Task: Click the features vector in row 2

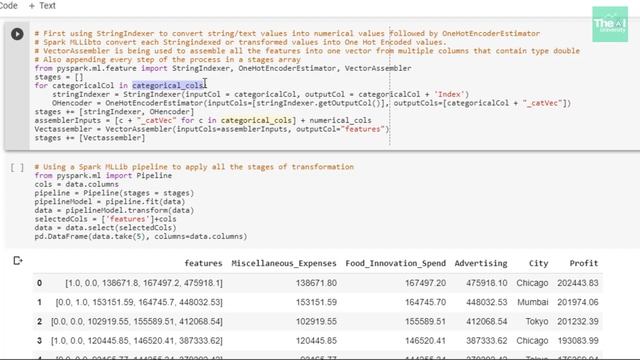Action: click(137, 321)
